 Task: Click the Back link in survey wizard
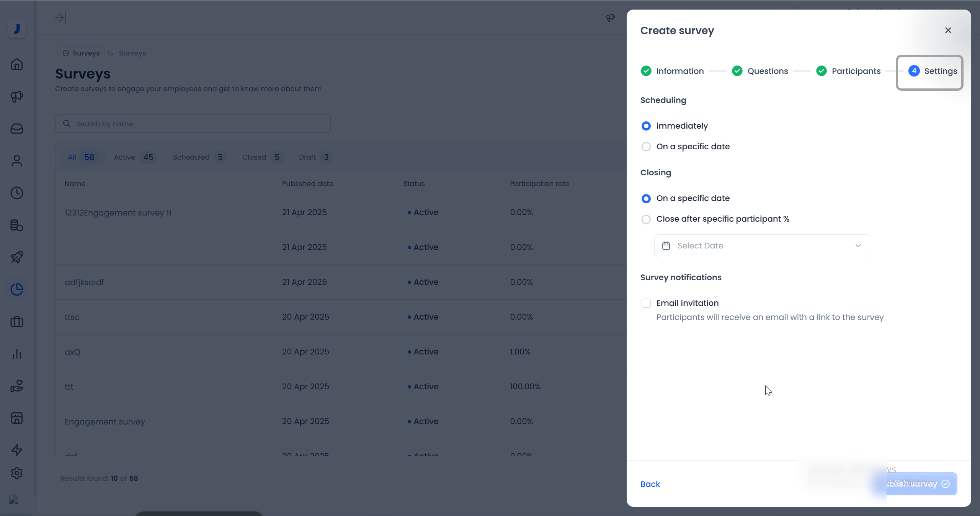click(650, 484)
